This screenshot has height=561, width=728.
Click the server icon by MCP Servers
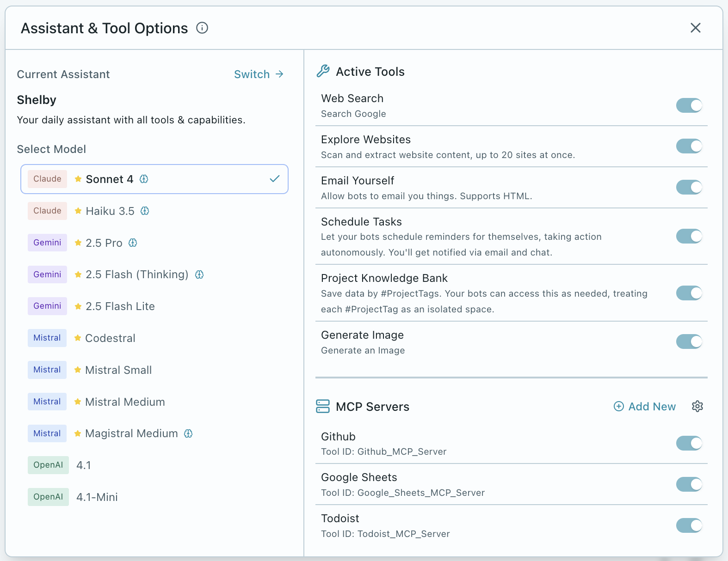tap(323, 406)
